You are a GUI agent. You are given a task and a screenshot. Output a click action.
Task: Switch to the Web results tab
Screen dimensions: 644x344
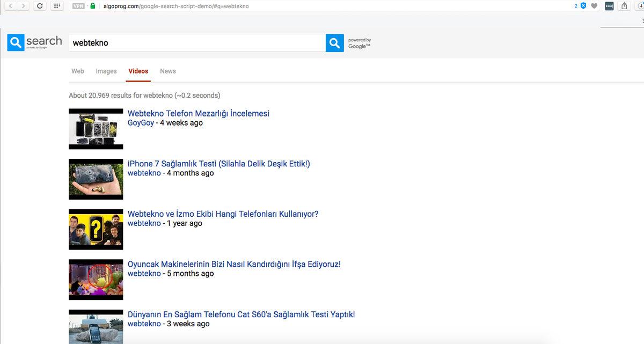coord(77,71)
